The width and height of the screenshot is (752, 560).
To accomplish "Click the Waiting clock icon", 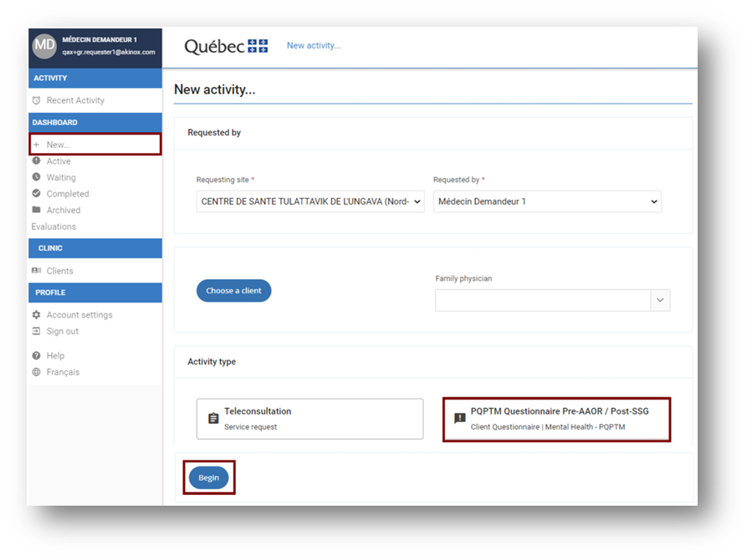I will 37,177.
